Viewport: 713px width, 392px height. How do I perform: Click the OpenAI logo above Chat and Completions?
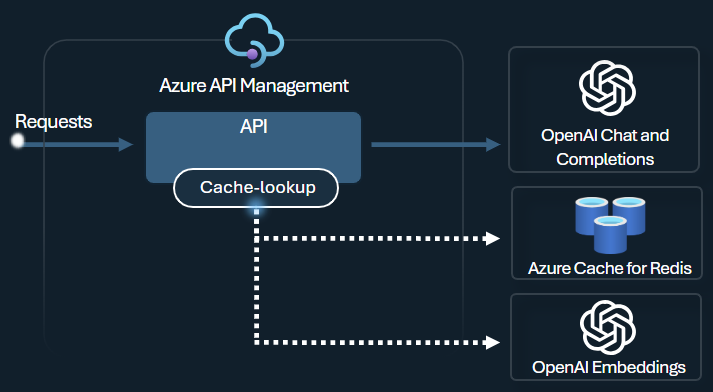[608, 88]
